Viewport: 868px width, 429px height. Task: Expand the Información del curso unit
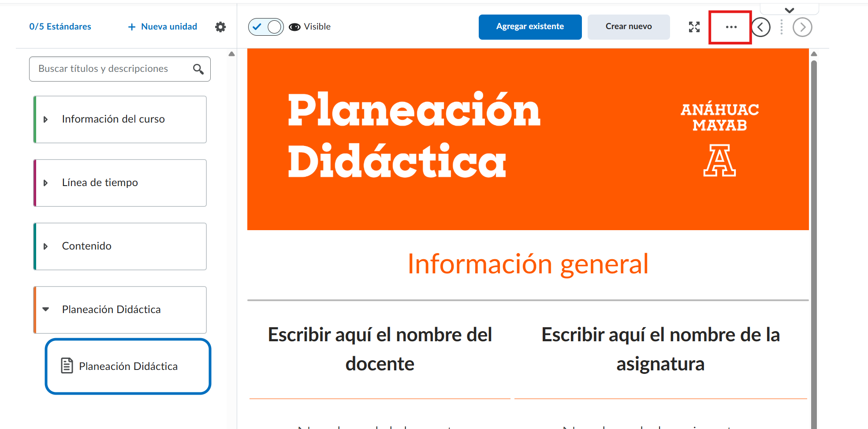coord(45,119)
